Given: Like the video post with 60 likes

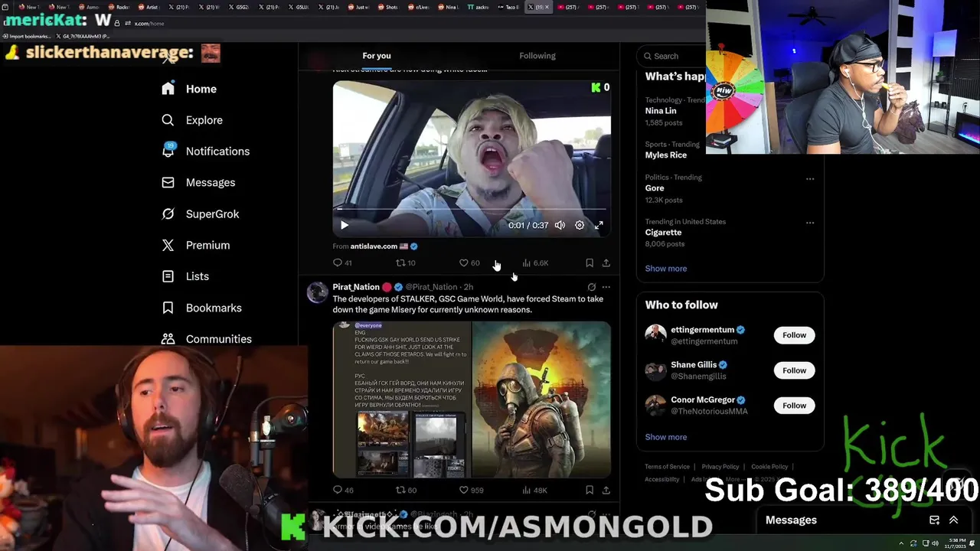Looking at the screenshot, I should [469, 262].
